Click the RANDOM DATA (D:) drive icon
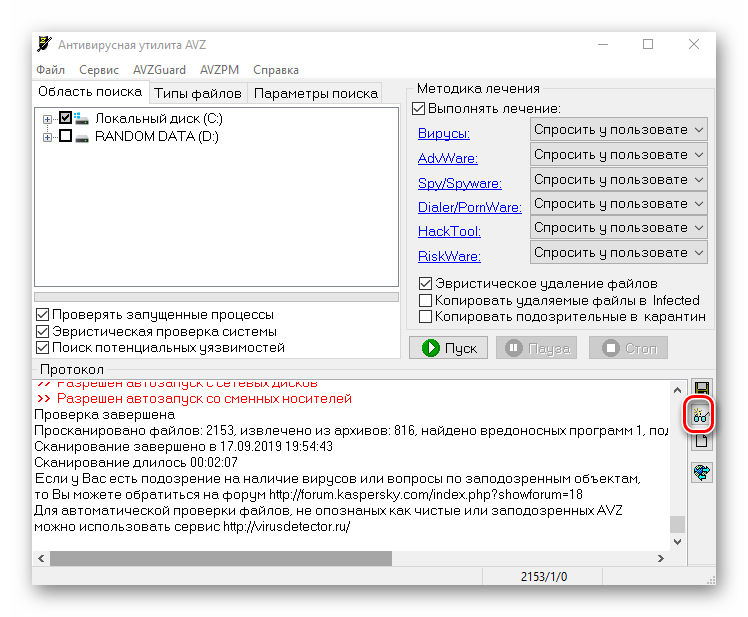 [82, 137]
